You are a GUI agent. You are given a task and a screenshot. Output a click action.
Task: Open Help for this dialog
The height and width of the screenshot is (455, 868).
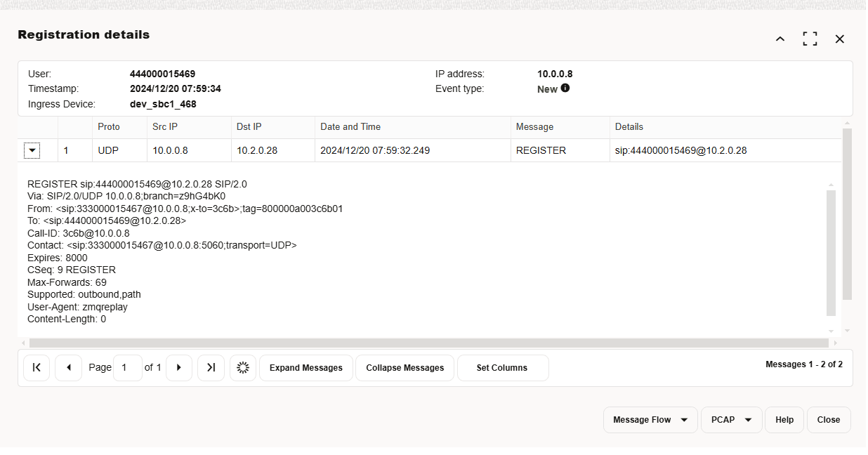[x=784, y=419]
